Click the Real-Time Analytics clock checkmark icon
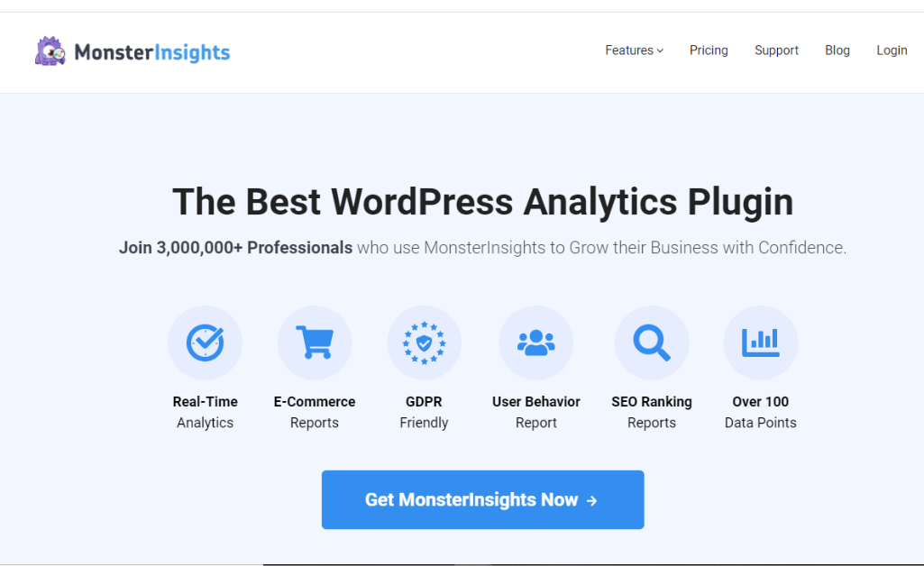 pos(205,342)
